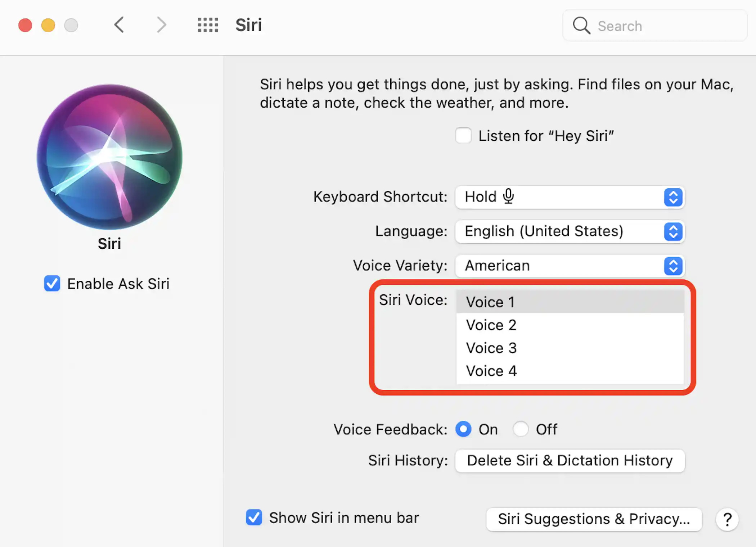This screenshot has height=547, width=756.
Task: Select the On radio for Voice Feedback
Action: pyautogui.click(x=463, y=429)
